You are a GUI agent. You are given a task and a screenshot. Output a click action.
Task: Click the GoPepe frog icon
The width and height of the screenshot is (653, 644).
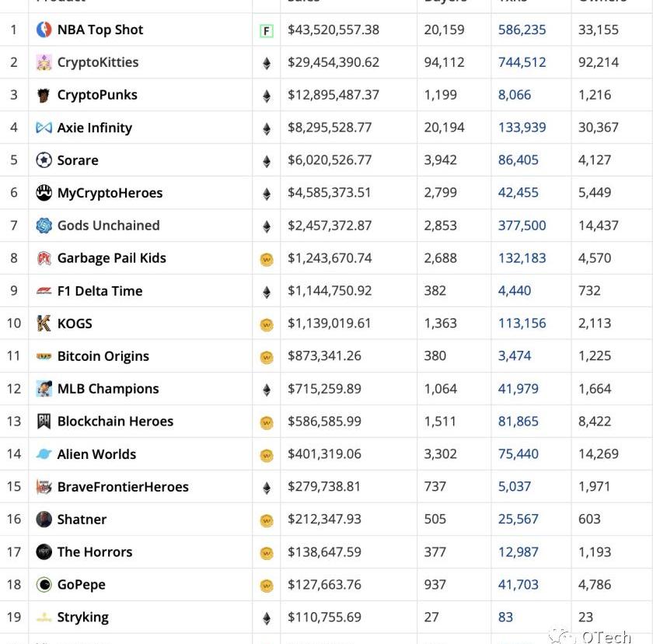(x=44, y=585)
